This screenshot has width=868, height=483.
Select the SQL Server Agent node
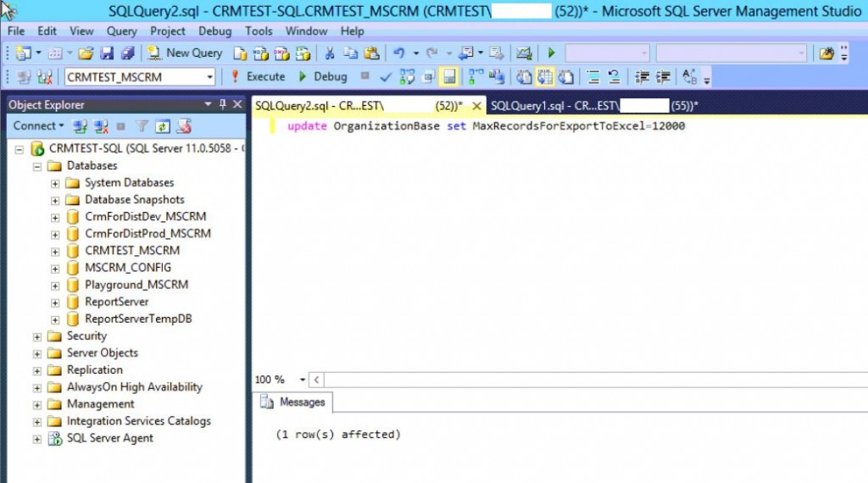point(109,438)
